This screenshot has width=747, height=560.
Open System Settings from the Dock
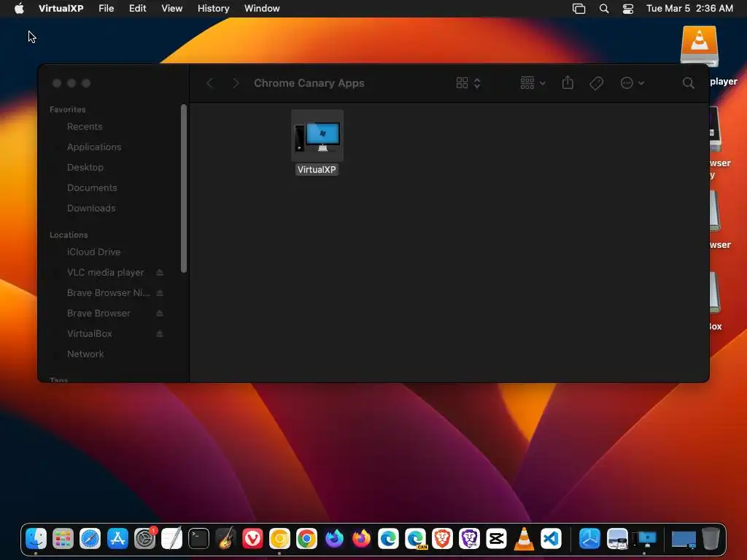click(x=145, y=539)
